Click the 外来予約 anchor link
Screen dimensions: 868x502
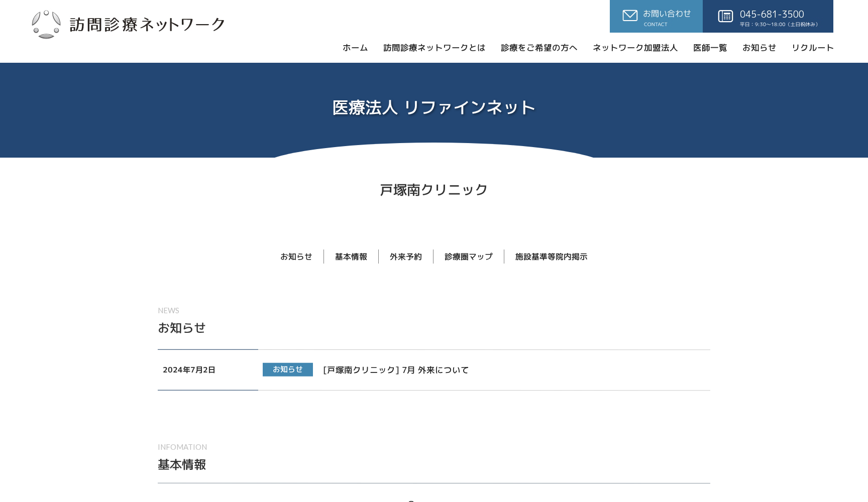click(405, 257)
